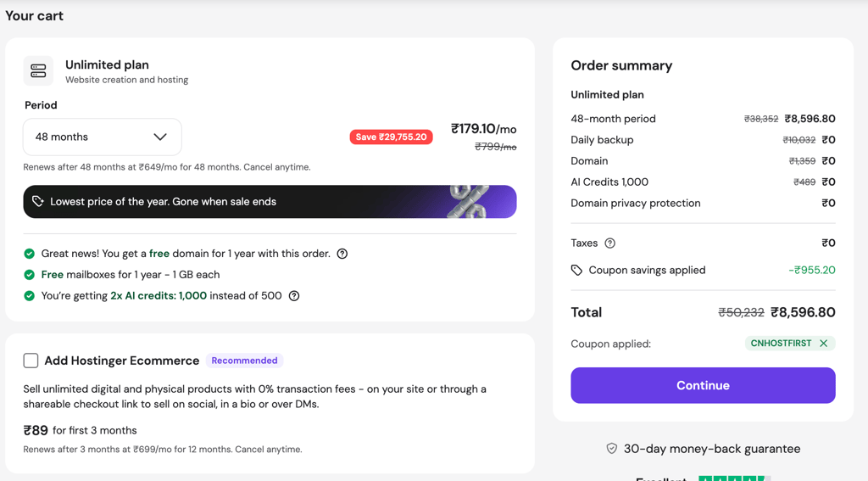Click the struck-through ₹50,232 total

pos(741,312)
